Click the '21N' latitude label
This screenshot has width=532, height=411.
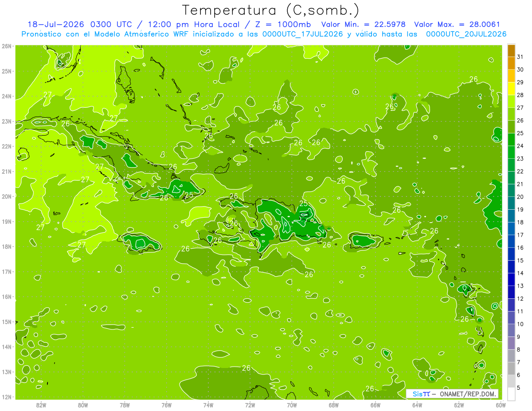(x=7, y=172)
